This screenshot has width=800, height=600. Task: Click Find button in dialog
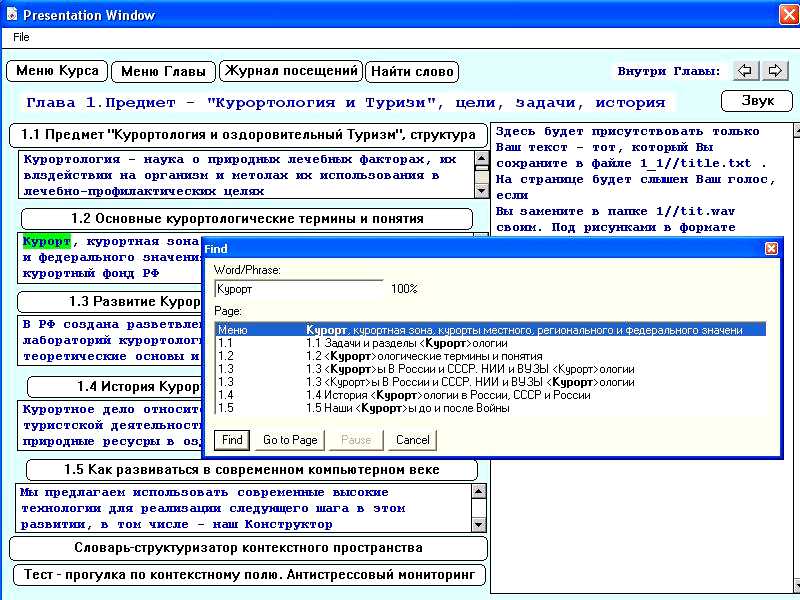point(232,440)
